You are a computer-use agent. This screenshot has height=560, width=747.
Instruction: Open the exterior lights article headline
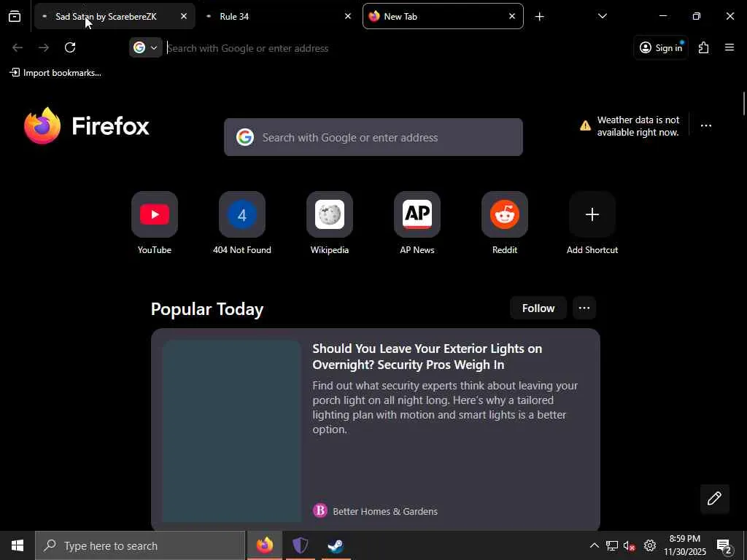427,356
